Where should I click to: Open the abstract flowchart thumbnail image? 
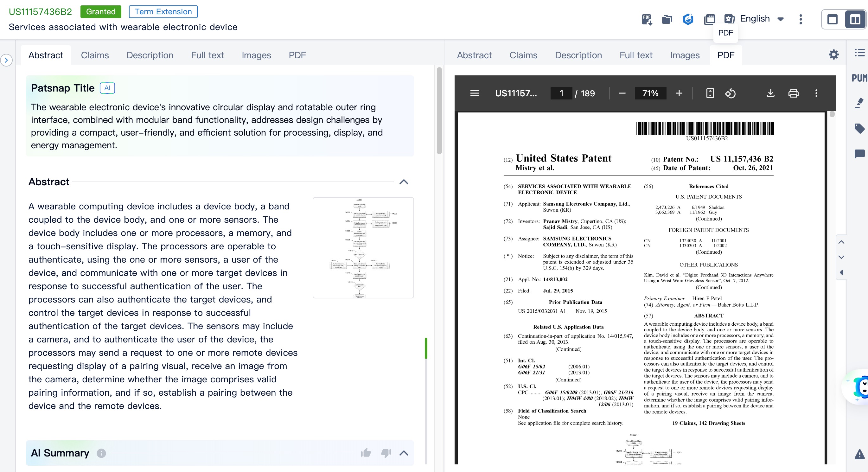(x=363, y=248)
